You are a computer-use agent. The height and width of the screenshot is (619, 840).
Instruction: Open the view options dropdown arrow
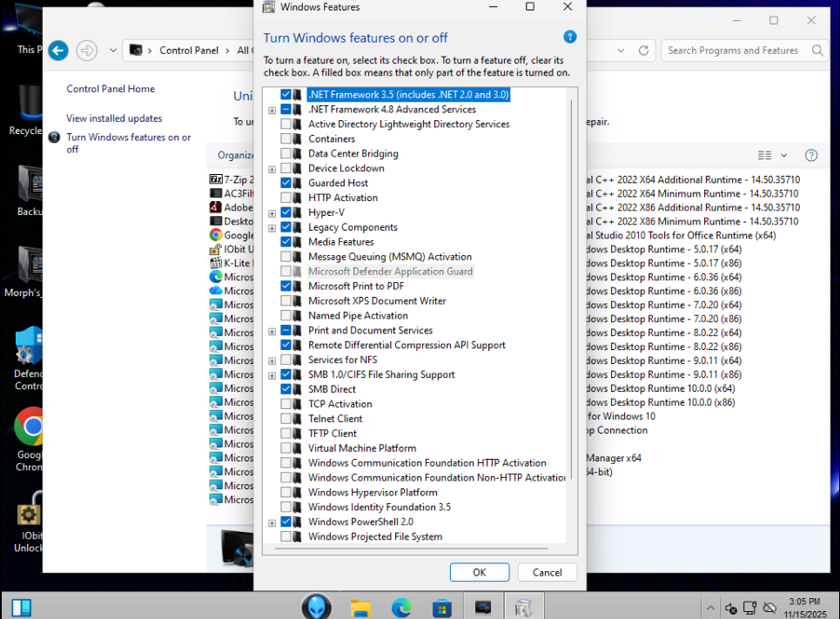pyautogui.click(x=783, y=155)
